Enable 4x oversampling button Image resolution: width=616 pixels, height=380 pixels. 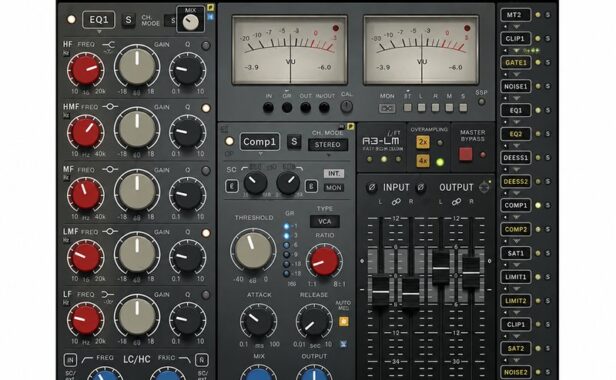[x=423, y=161]
